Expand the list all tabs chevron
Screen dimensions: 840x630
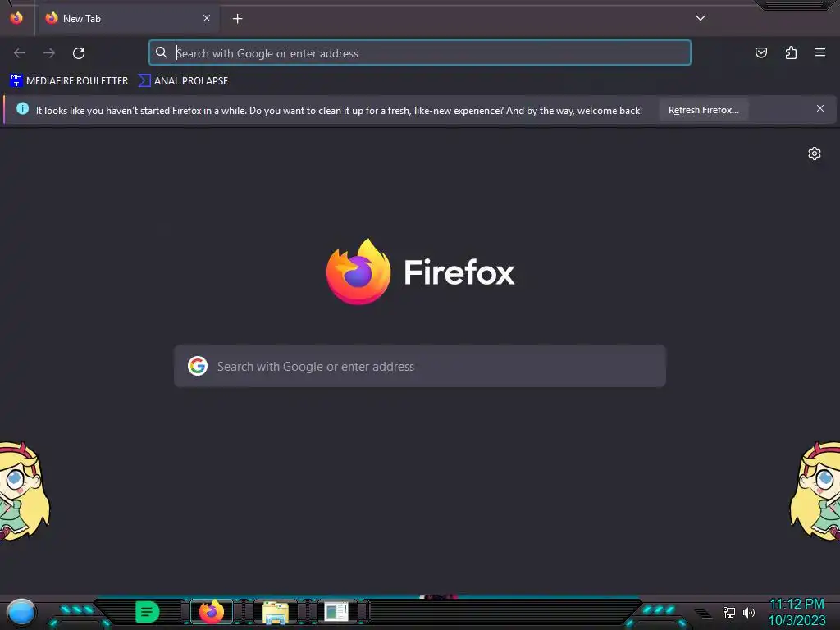701,18
